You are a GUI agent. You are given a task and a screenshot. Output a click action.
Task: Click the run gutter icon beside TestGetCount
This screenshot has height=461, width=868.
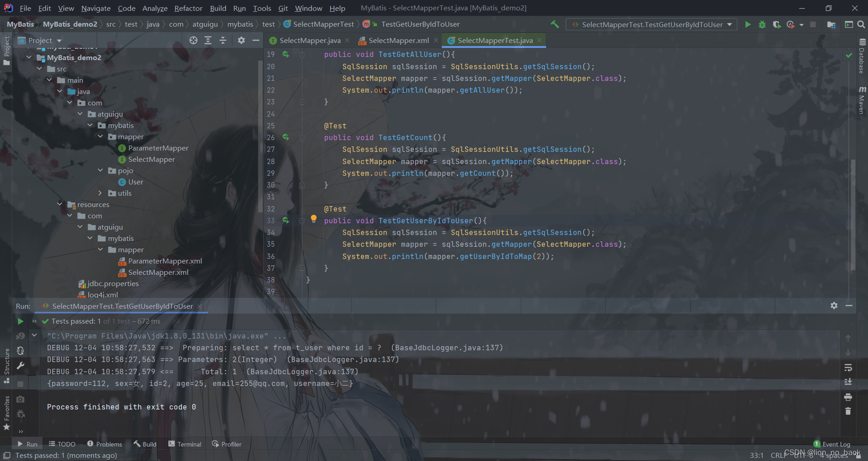[286, 137]
